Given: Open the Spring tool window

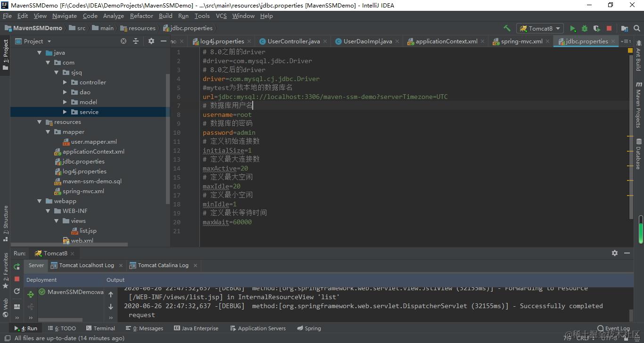Looking at the screenshot, I should 309,328.
